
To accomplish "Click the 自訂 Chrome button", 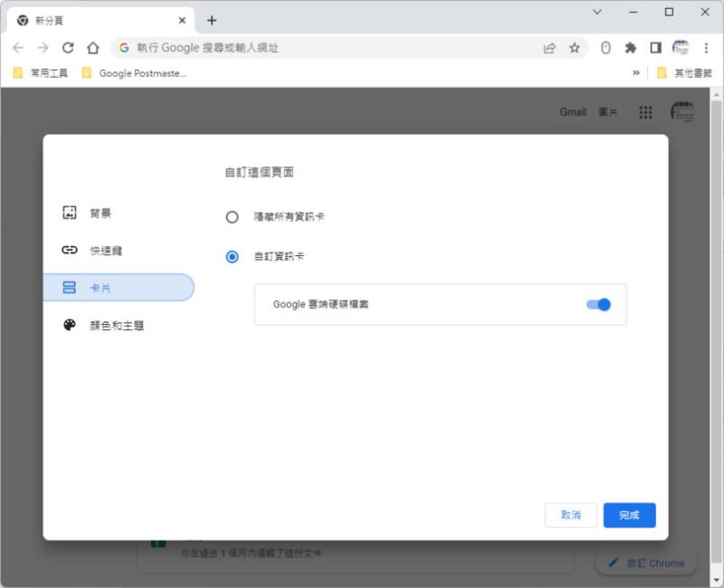I will (646, 563).
